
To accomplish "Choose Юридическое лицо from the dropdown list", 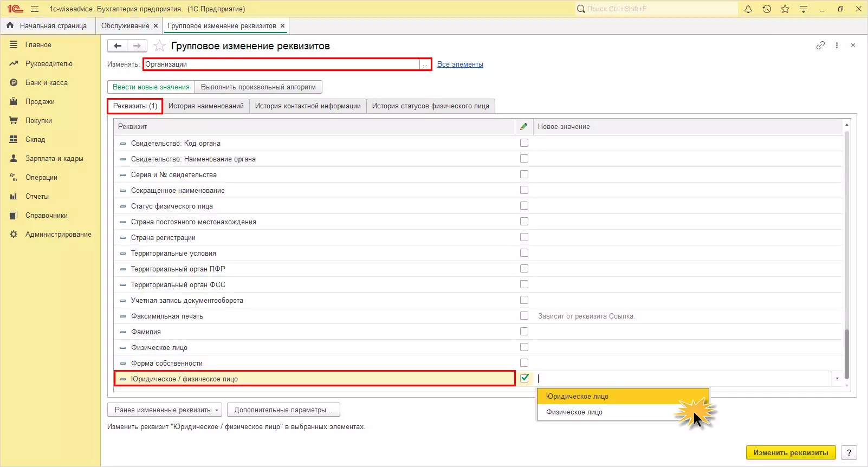I will 623,397.
